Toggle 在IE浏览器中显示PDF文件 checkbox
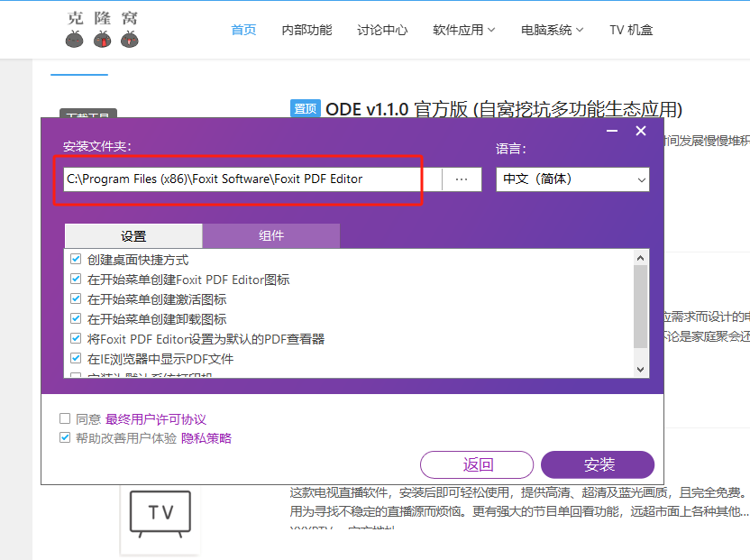This screenshot has width=750, height=560. (76, 359)
